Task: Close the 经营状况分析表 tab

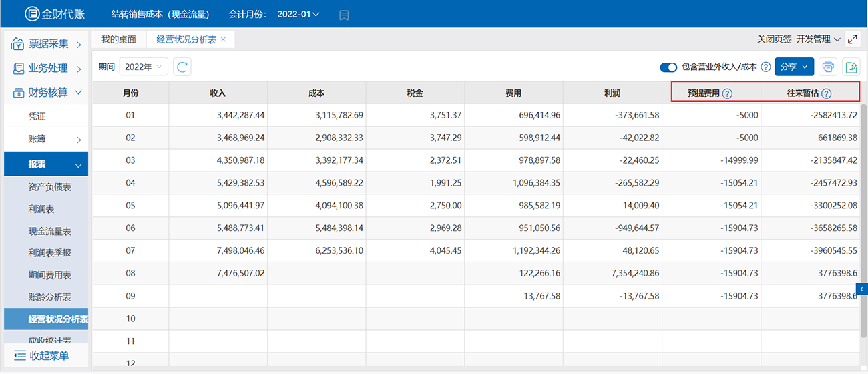Action: pos(223,39)
